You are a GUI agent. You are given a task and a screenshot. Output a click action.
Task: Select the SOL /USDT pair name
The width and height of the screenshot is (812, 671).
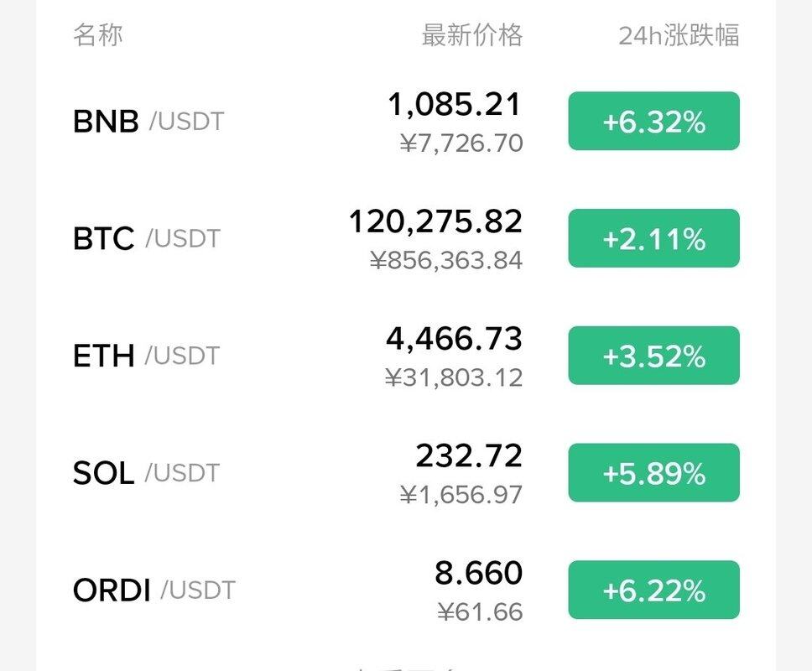tap(146, 473)
